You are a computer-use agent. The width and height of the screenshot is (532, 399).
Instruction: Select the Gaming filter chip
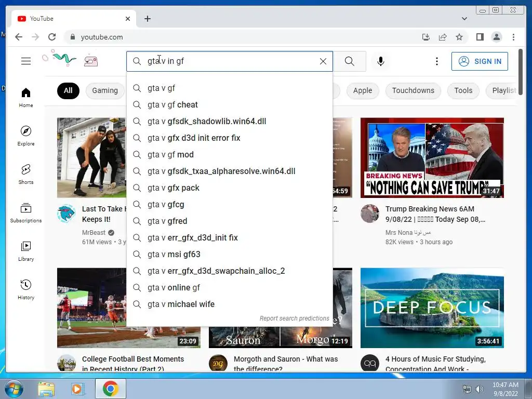tap(105, 90)
